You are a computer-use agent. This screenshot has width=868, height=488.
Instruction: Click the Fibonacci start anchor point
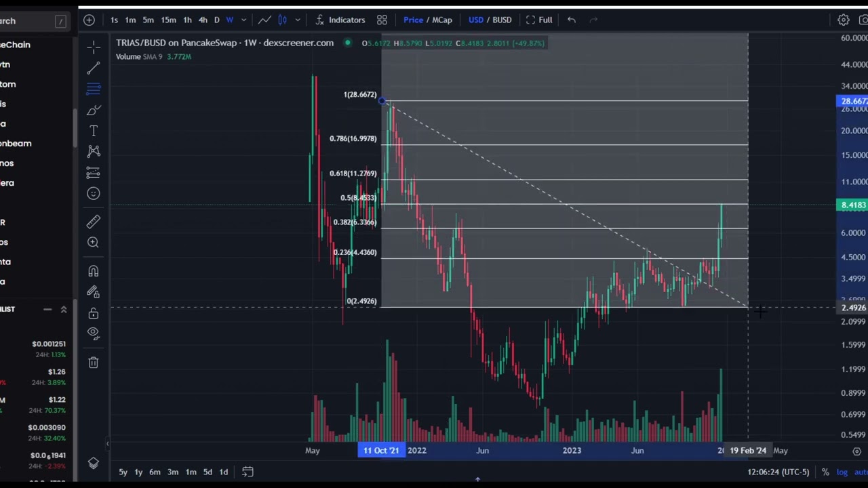(x=382, y=101)
